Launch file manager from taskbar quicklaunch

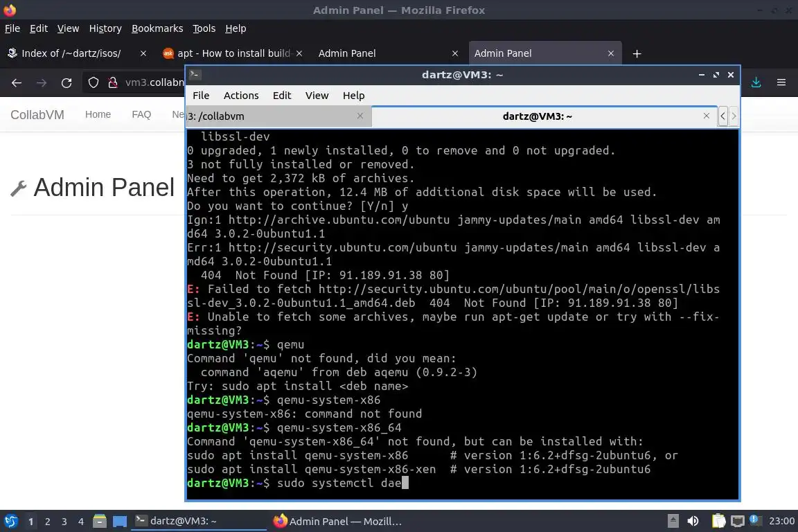[100, 522]
